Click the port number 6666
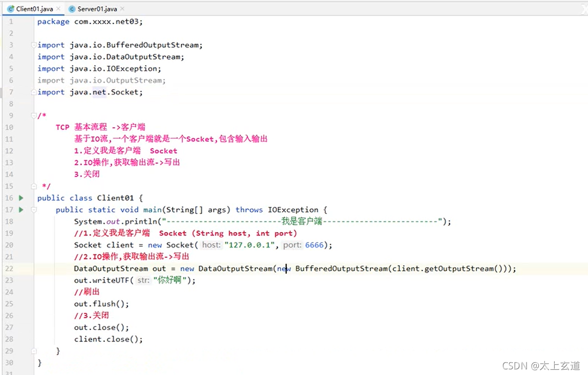The width and height of the screenshot is (588, 375). point(314,245)
